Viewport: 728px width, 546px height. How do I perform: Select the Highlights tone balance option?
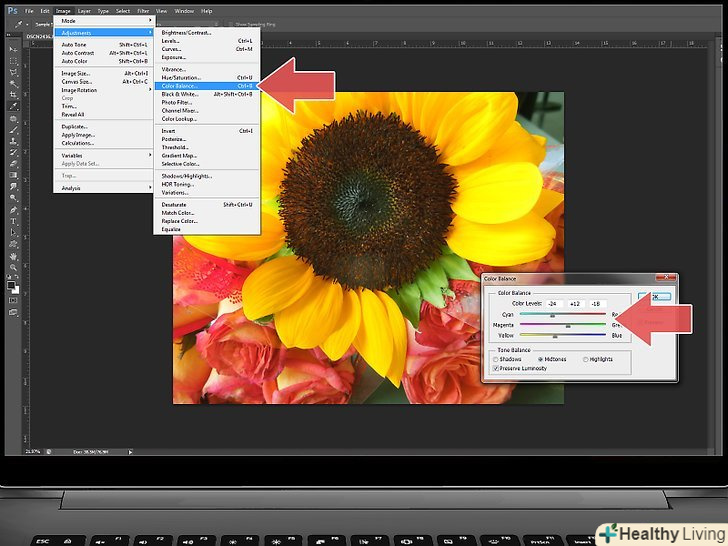coord(586,358)
